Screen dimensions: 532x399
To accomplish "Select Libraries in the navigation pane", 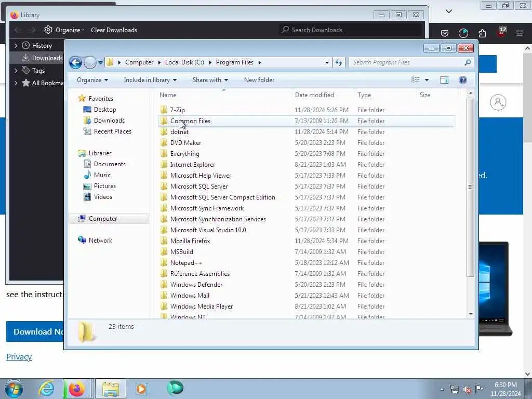I will (x=100, y=153).
